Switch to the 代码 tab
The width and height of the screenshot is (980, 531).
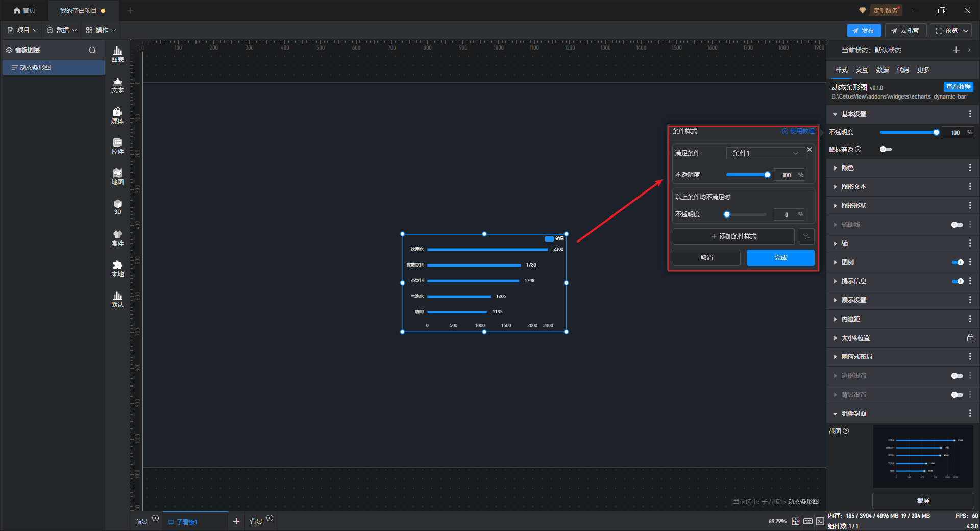click(x=902, y=70)
